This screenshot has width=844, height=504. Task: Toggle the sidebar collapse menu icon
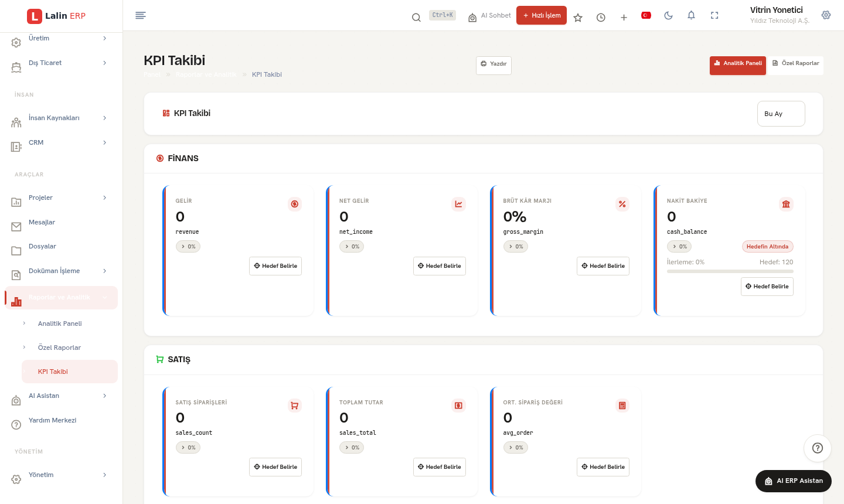141,15
